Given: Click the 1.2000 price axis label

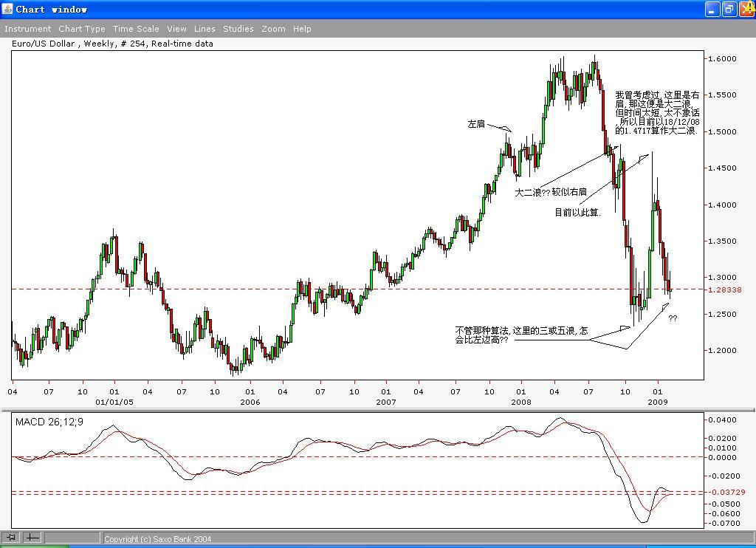Looking at the screenshot, I should (722, 351).
